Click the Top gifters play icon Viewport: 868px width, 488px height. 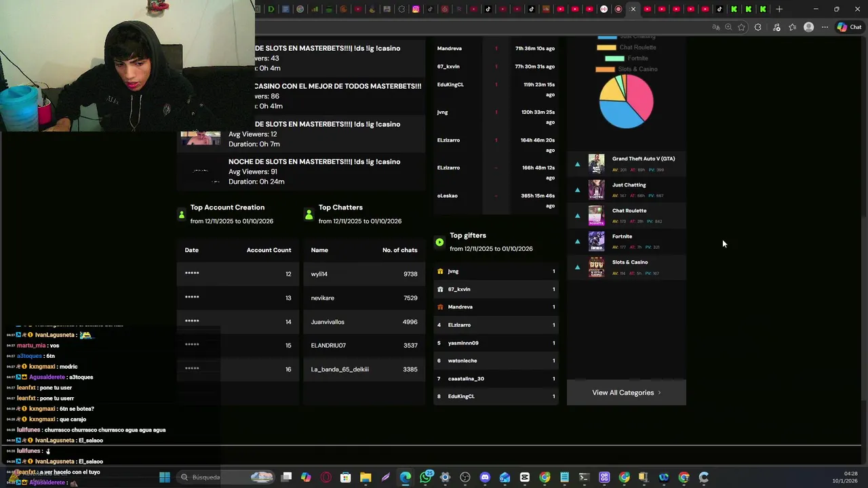439,242
